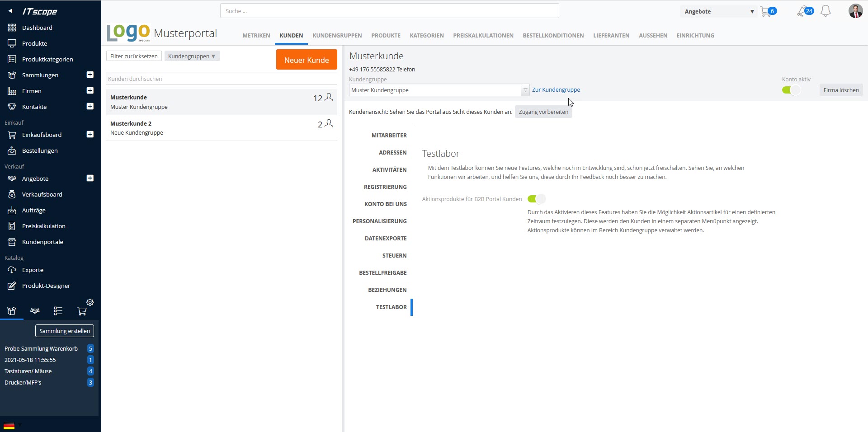Screen dimensions: 868x432
Task: Add new Sammlung via plus icon
Action: pyautogui.click(x=90, y=75)
